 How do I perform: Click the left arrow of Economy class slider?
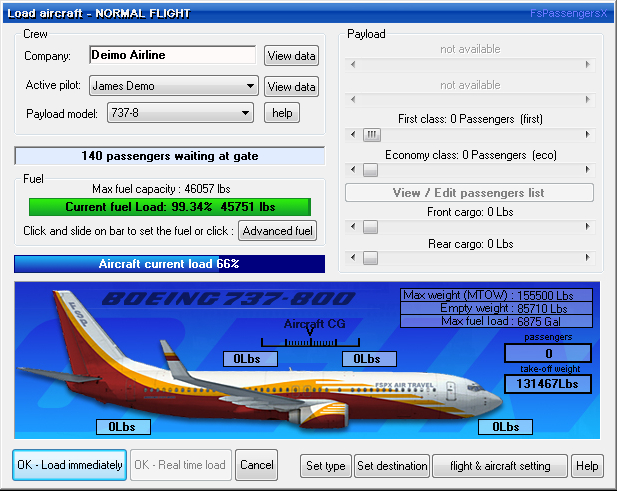[353, 170]
